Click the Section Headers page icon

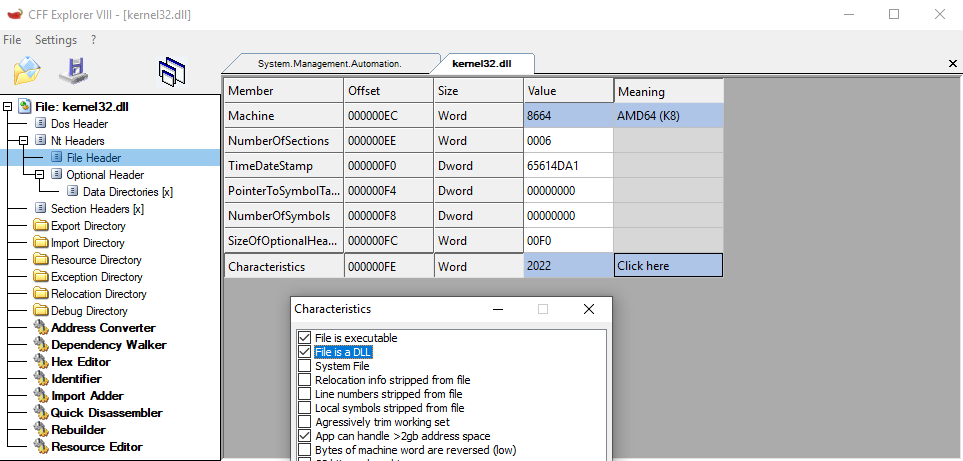[x=41, y=209]
